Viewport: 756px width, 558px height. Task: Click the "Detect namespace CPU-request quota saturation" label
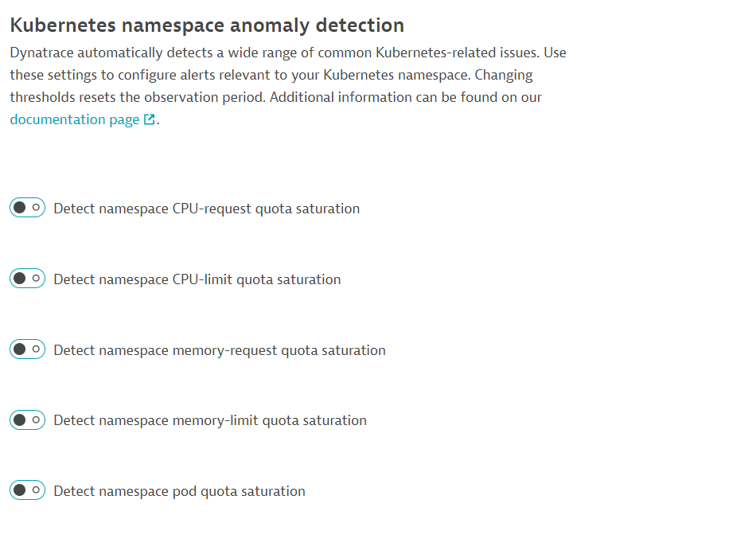tap(206, 209)
